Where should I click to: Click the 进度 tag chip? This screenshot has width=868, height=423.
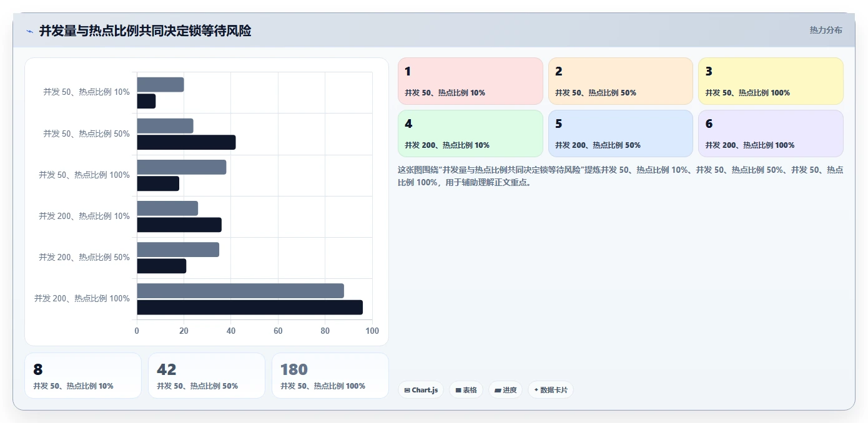pos(506,390)
